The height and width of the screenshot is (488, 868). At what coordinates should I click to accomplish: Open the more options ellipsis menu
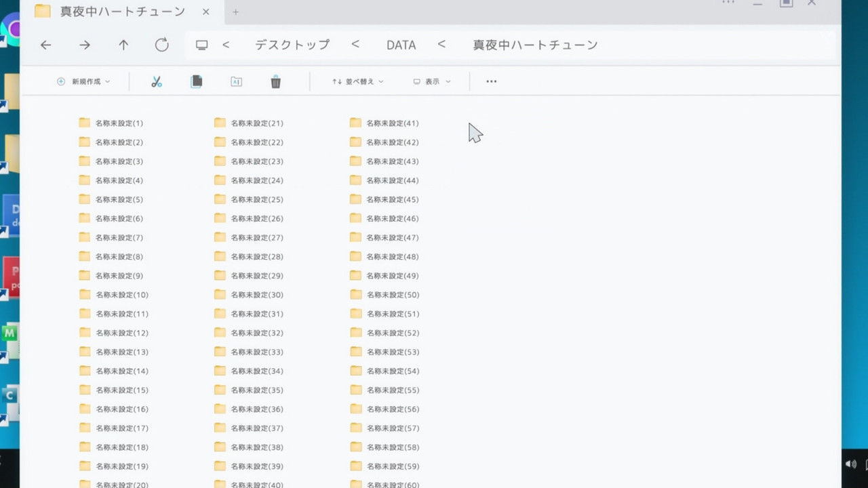492,81
